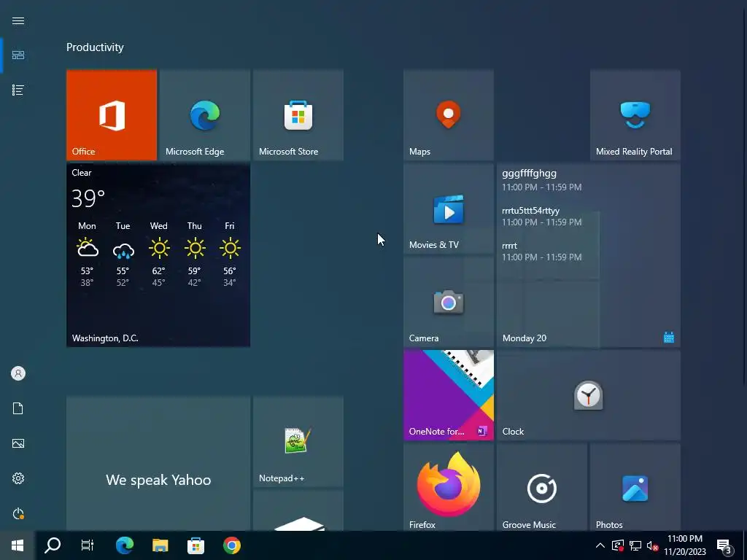Click the Productivity group heading

pos(95,47)
